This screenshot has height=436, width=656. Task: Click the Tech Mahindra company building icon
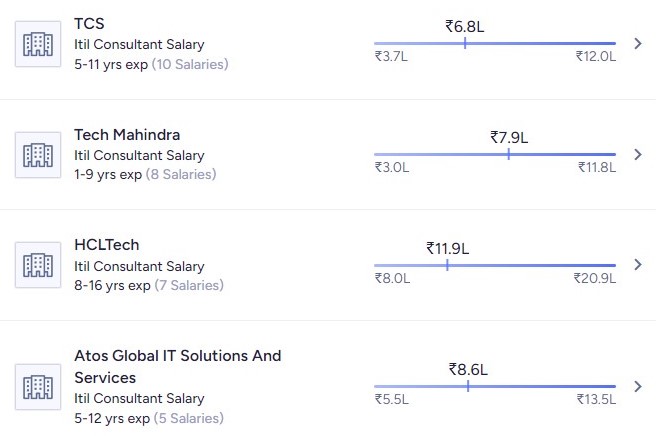point(38,155)
